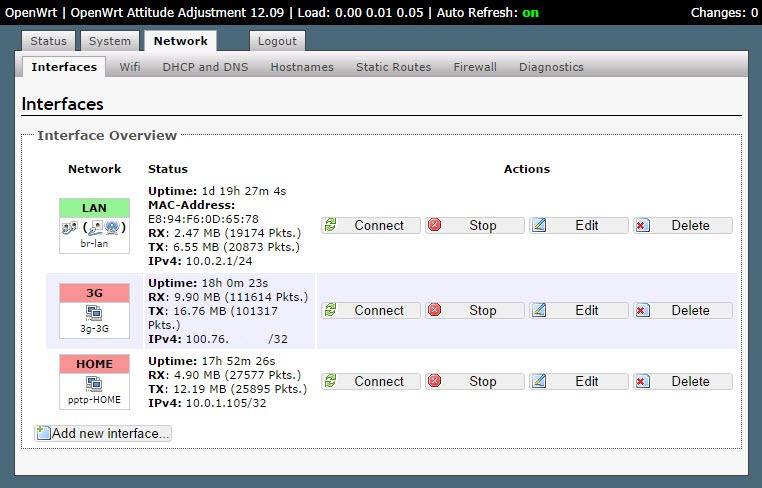Click the OpenWrt header title
The height and width of the screenshot is (488, 762).
click(31, 13)
